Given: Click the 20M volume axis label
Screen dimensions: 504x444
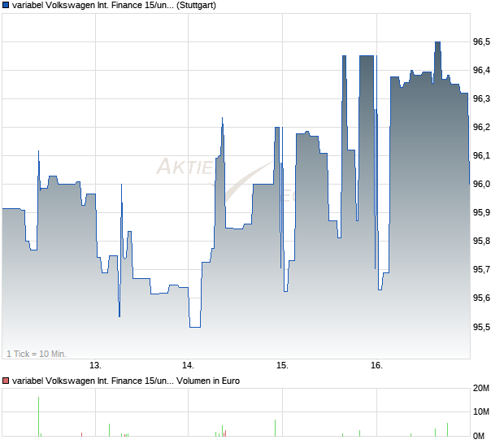Looking at the screenshot, I should [482, 390].
